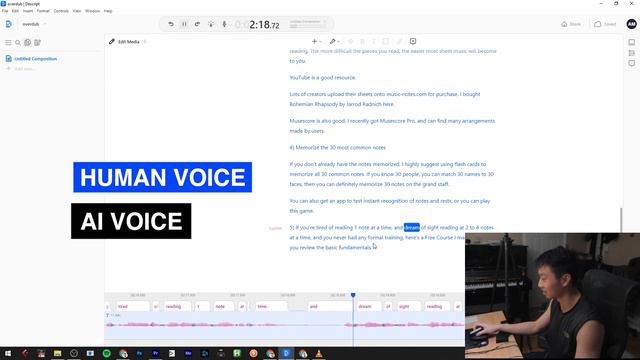Viewport: 640px width, 360px height.
Task: Click the third icon in the sidebar toolbar
Action: (28, 42)
